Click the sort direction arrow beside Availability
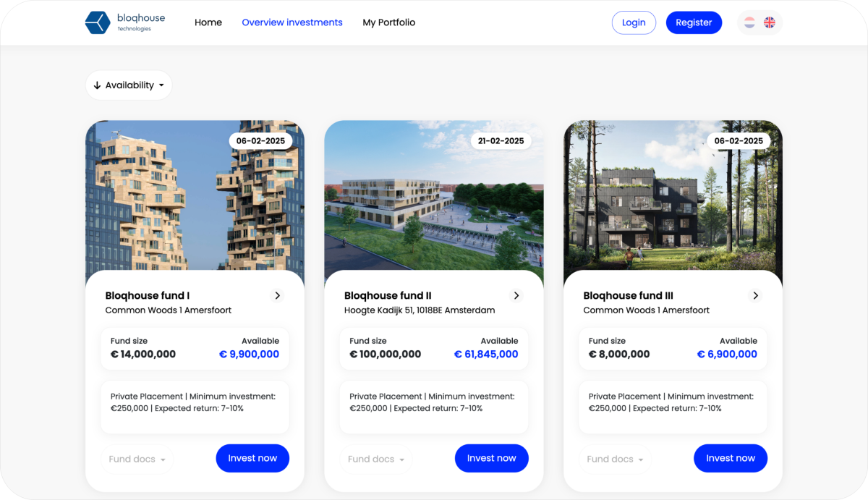The height and width of the screenshot is (500, 868). [97, 85]
